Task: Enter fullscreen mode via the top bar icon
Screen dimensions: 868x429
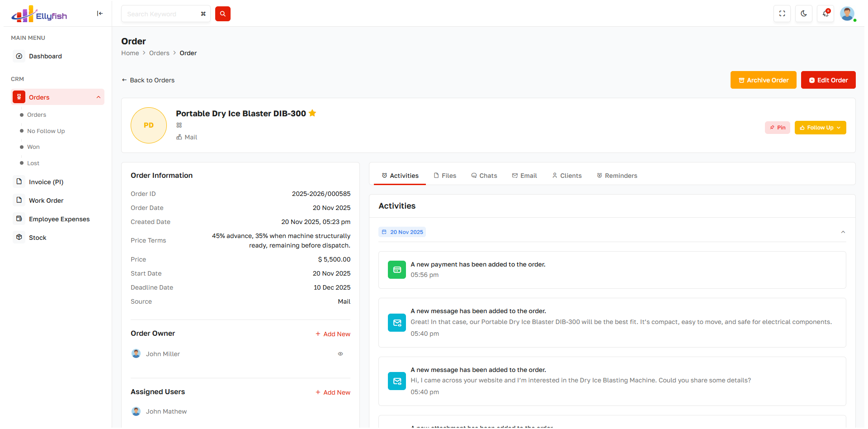Action: (x=782, y=14)
